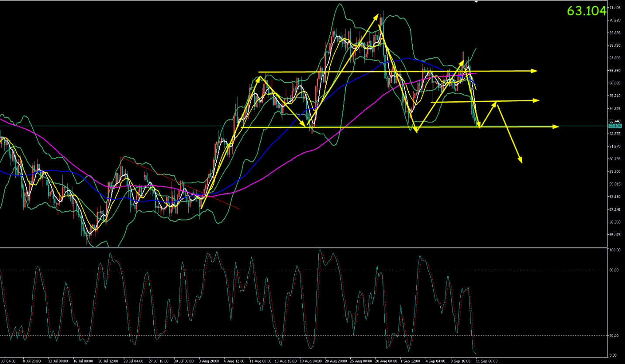625x364 pixels.
Task: Click the divider between price chart and oscillator
Action: (304, 248)
